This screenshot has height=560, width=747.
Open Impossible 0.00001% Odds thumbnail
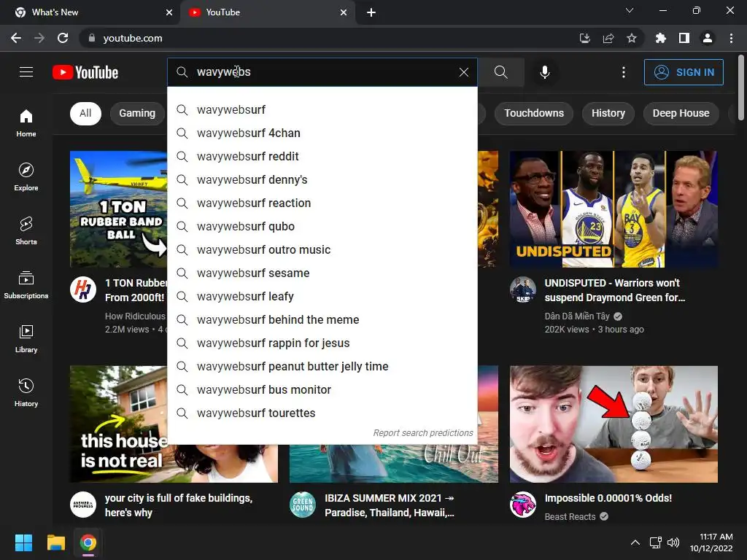coord(614,424)
